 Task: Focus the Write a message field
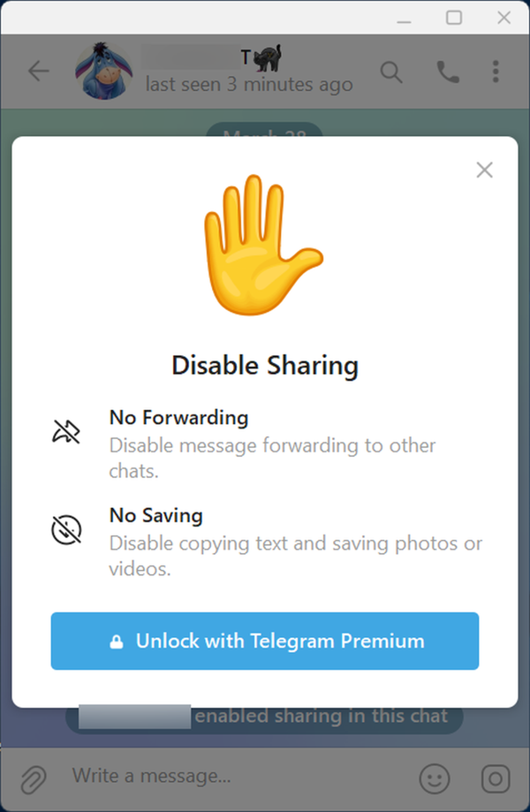(238, 776)
